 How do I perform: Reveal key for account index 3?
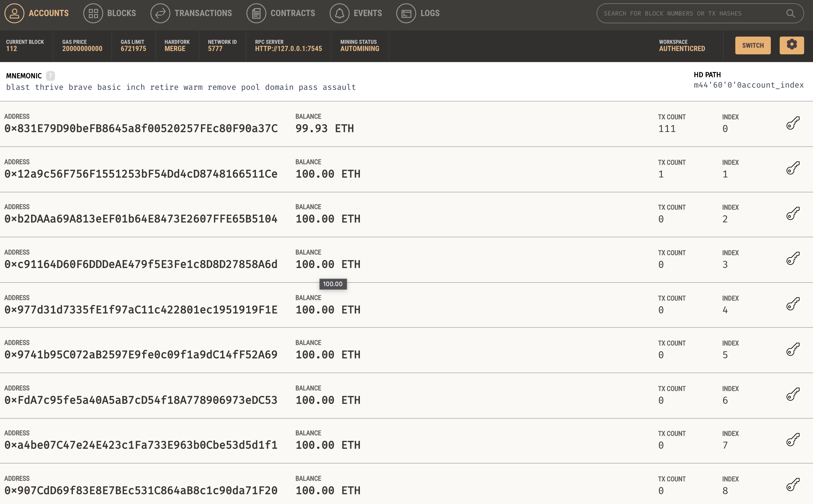[793, 259]
